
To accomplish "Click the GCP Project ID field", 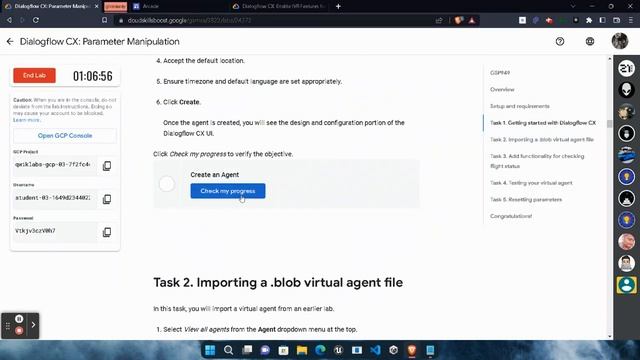I will 55,165.
